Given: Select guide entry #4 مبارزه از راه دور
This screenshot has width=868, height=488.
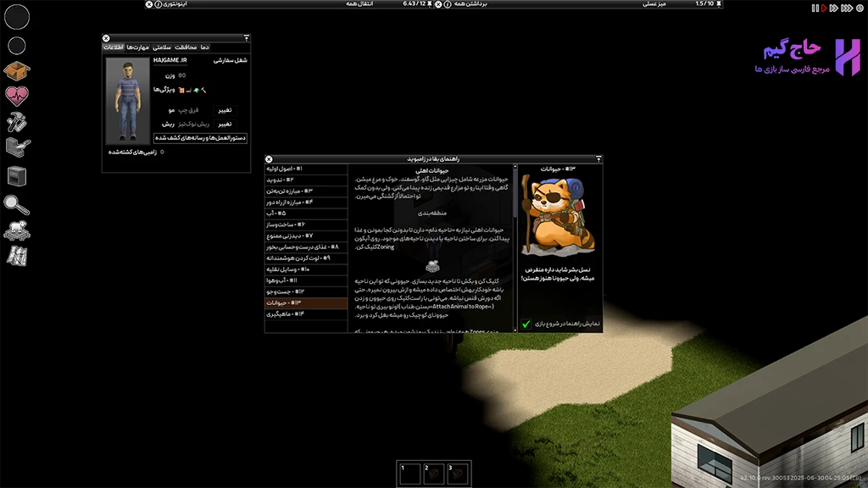Looking at the screenshot, I should click(306, 202).
